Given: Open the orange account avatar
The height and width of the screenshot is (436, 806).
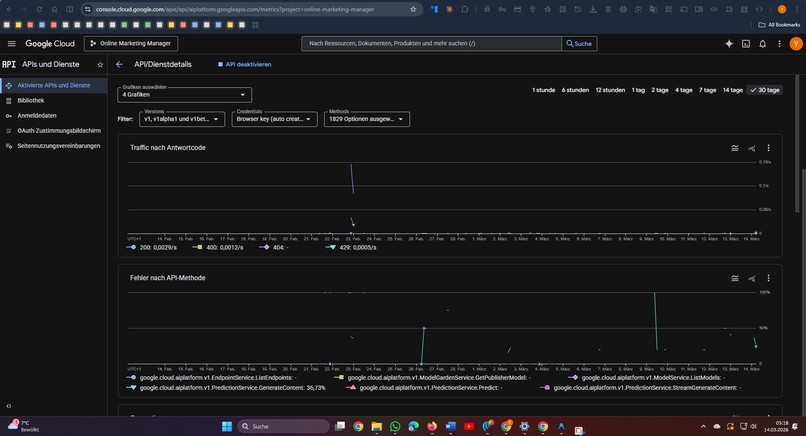Looking at the screenshot, I should click(x=796, y=44).
